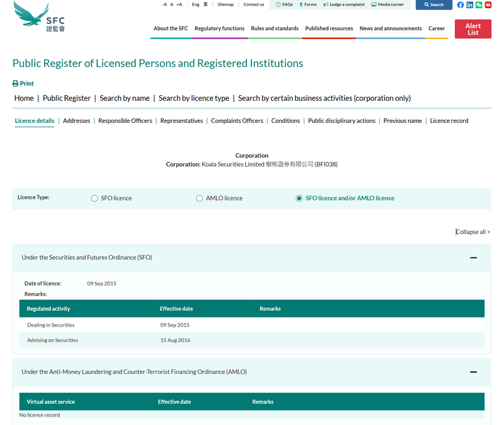Open the Career menu
Viewport: 504px width, 425px height.
click(437, 28)
